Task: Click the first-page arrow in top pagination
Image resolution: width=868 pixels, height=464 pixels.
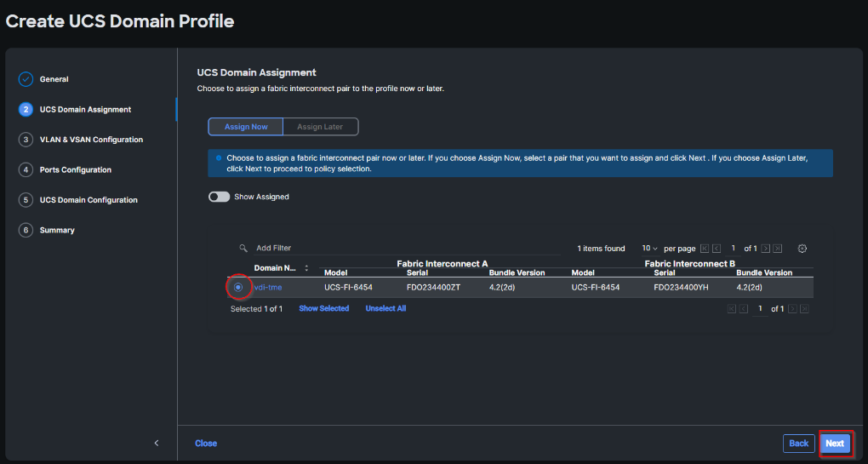Action: [x=704, y=249]
